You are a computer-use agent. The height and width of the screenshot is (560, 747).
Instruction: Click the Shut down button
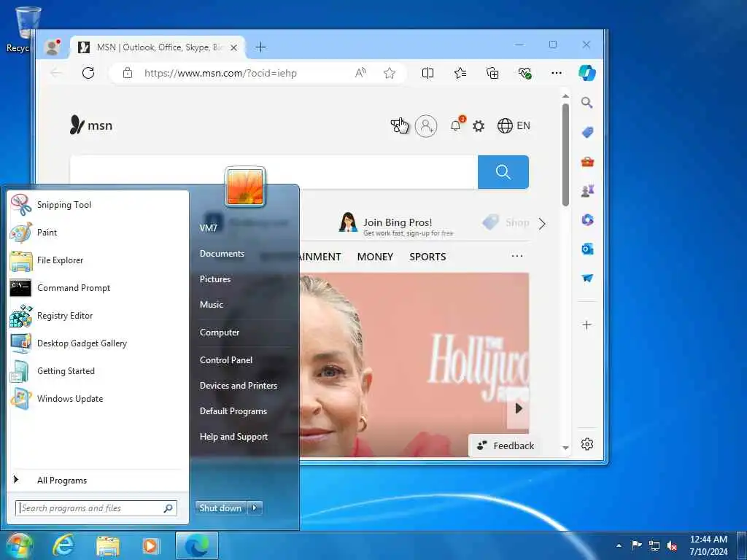[x=220, y=508]
